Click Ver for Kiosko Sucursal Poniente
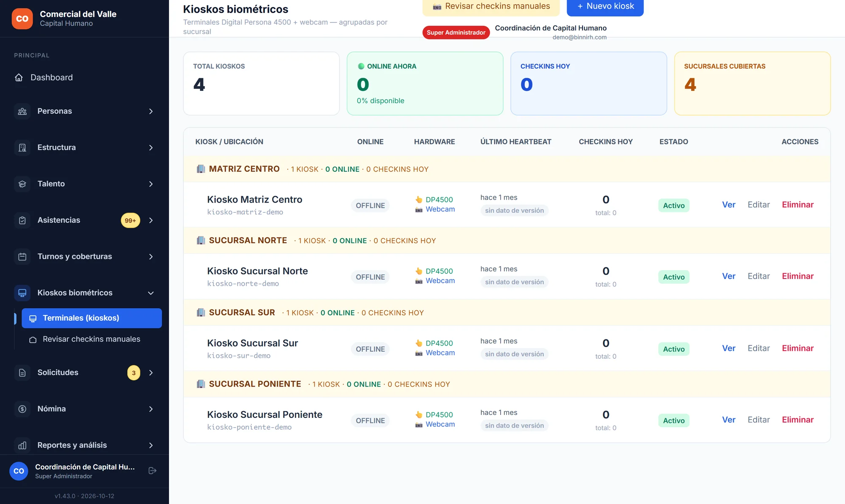Screen dimensions: 845x504 click(x=728, y=420)
